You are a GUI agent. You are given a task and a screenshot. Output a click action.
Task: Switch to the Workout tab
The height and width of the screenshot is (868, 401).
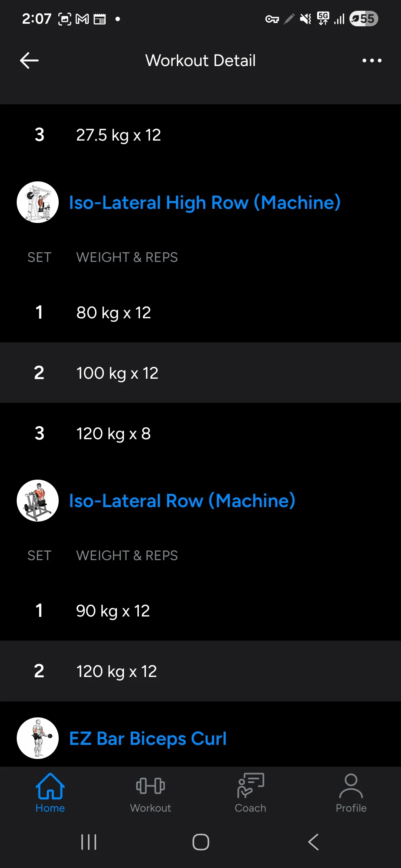click(150, 793)
